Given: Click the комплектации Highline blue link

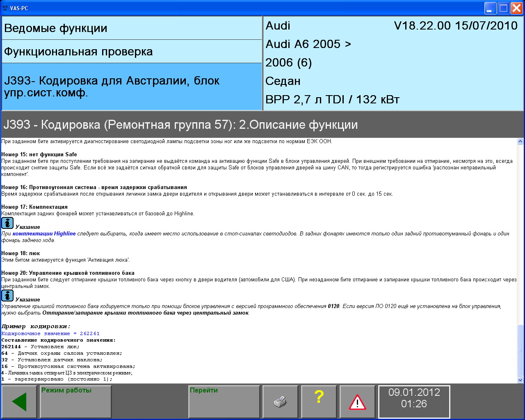Looking at the screenshot, I should click(x=44, y=234).
